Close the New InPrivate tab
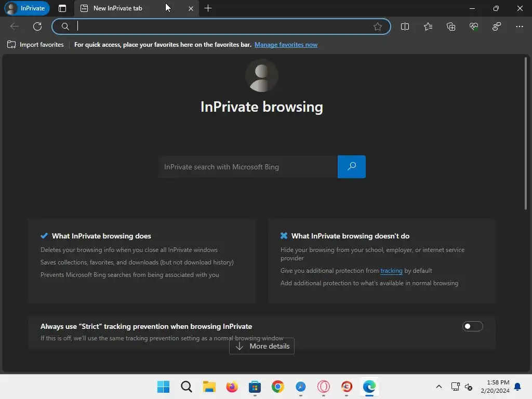The height and width of the screenshot is (399, 532). tap(191, 8)
